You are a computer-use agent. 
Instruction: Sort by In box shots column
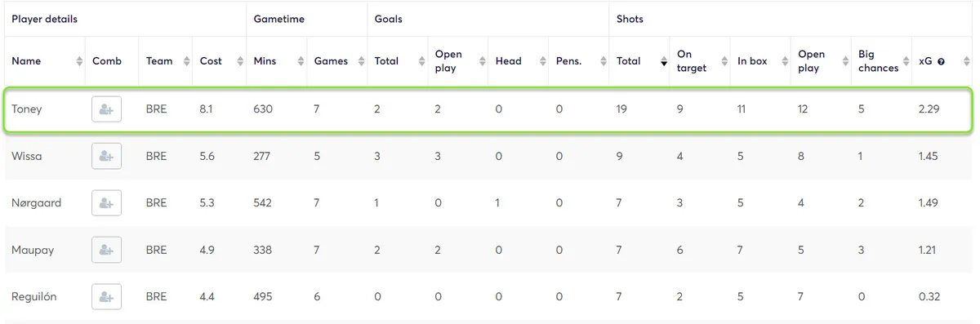(x=760, y=61)
